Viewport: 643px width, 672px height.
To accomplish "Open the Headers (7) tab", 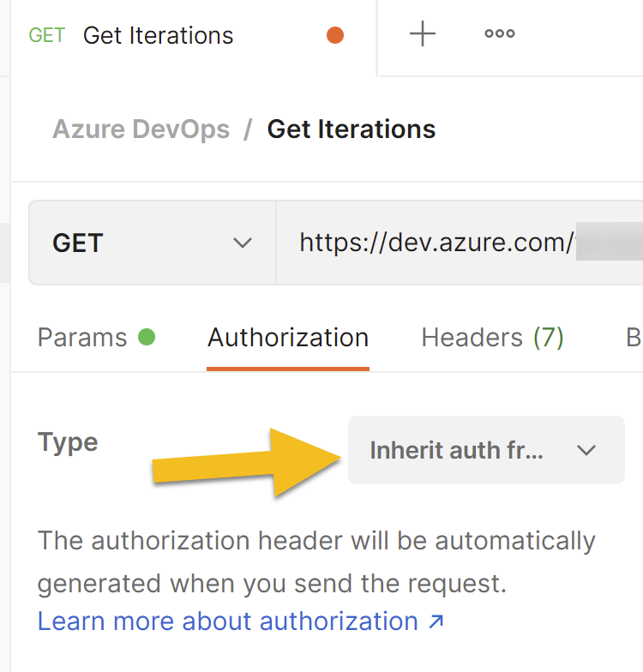I will (492, 338).
